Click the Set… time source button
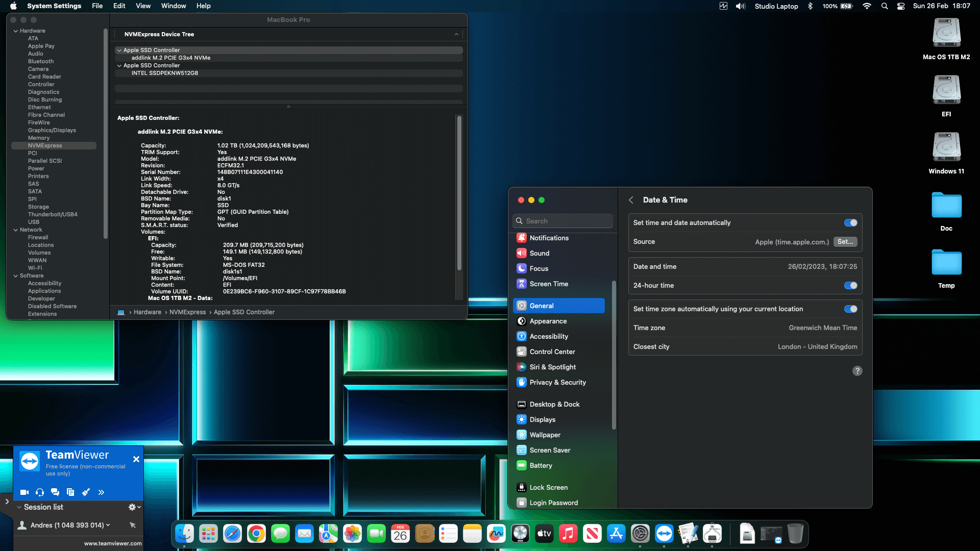Screen dimensions: 980x551 [845, 242]
